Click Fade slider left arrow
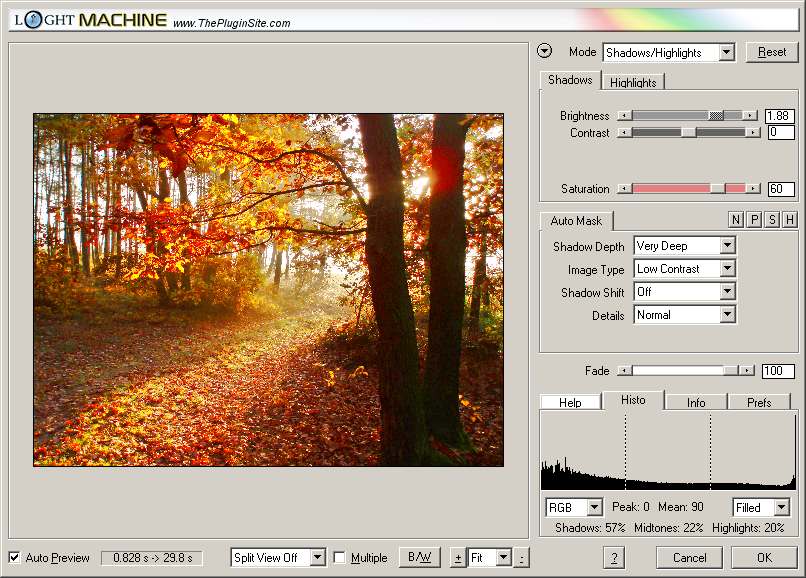This screenshot has width=806, height=578. [624, 370]
